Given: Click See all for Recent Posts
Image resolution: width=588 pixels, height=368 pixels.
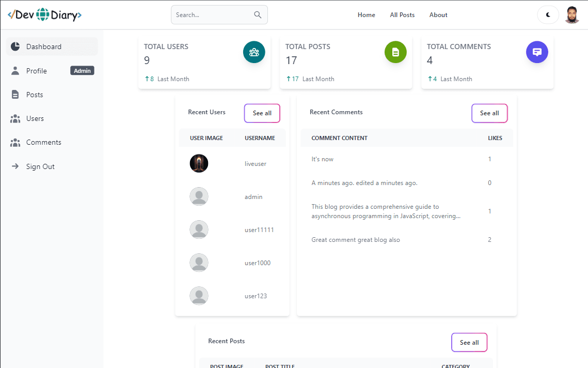Looking at the screenshot, I should (469, 342).
